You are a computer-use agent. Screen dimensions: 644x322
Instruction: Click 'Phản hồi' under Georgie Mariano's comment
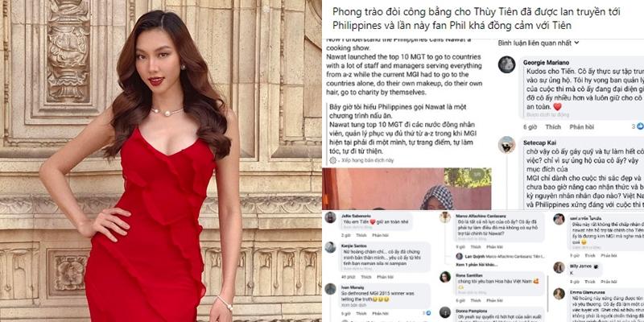(x=581, y=127)
